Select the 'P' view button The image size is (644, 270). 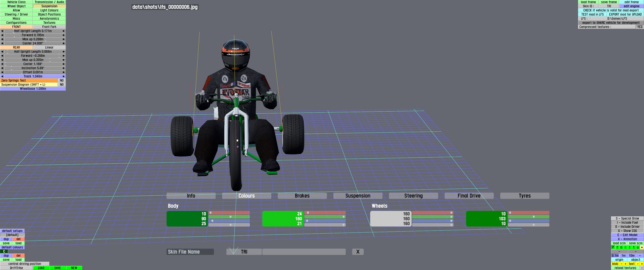tap(613, 247)
